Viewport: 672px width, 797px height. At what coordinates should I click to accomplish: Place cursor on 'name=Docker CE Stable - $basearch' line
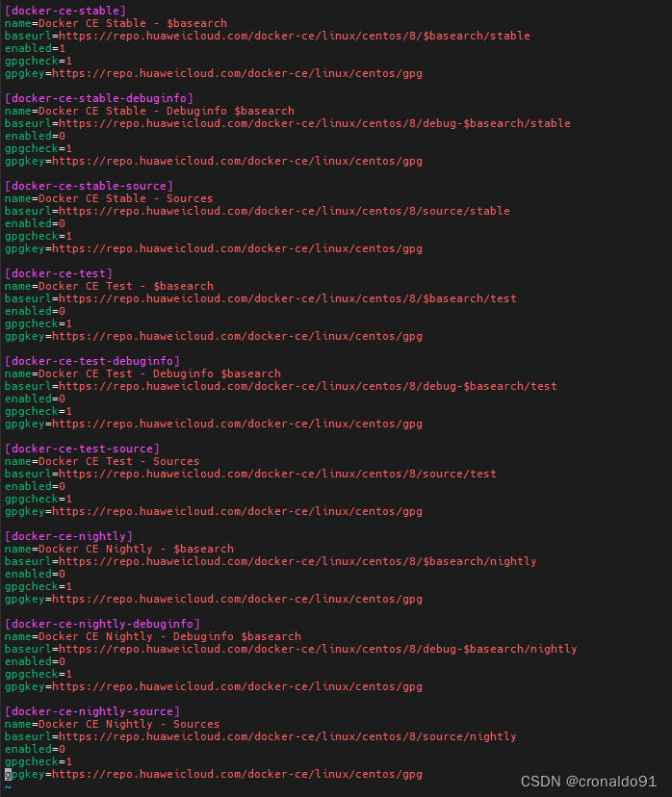point(116,23)
